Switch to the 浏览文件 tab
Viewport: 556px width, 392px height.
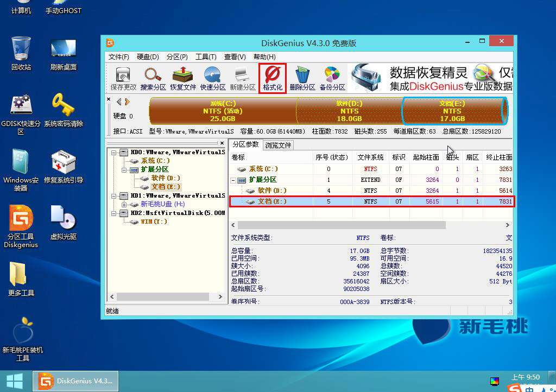279,146
